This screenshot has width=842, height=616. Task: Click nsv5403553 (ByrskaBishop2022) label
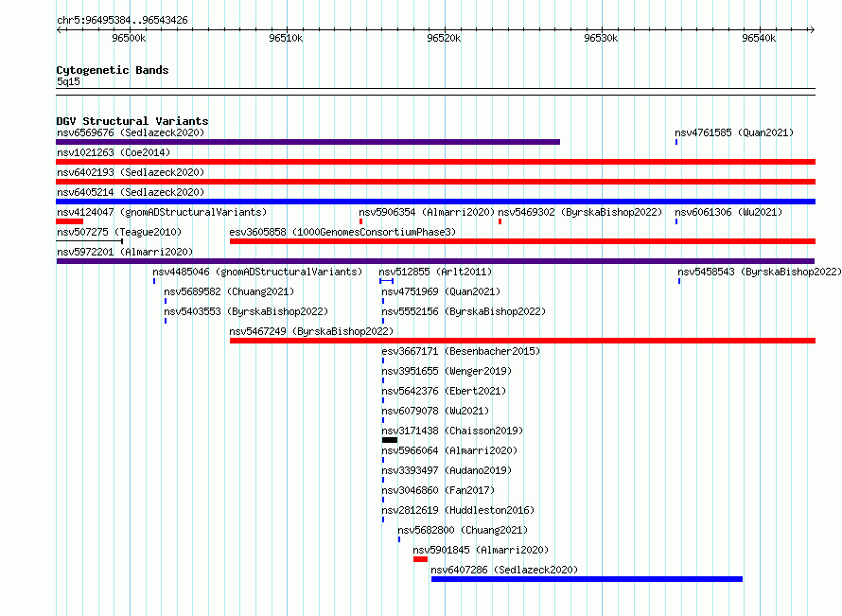246,311
